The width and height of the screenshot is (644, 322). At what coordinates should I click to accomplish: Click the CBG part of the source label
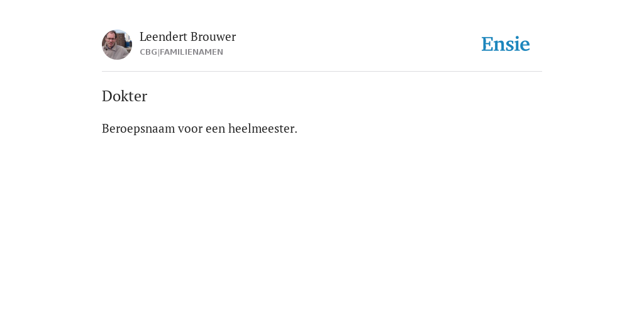click(148, 52)
